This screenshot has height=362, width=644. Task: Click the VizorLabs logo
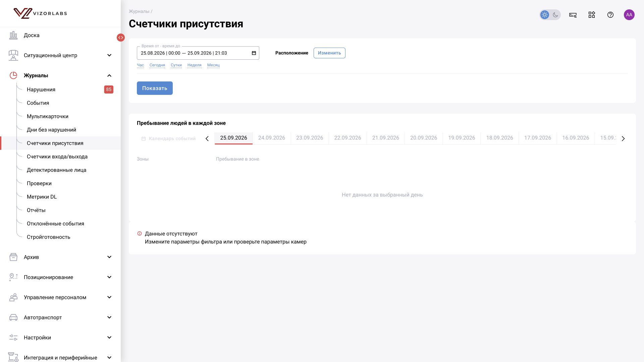pos(40,13)
